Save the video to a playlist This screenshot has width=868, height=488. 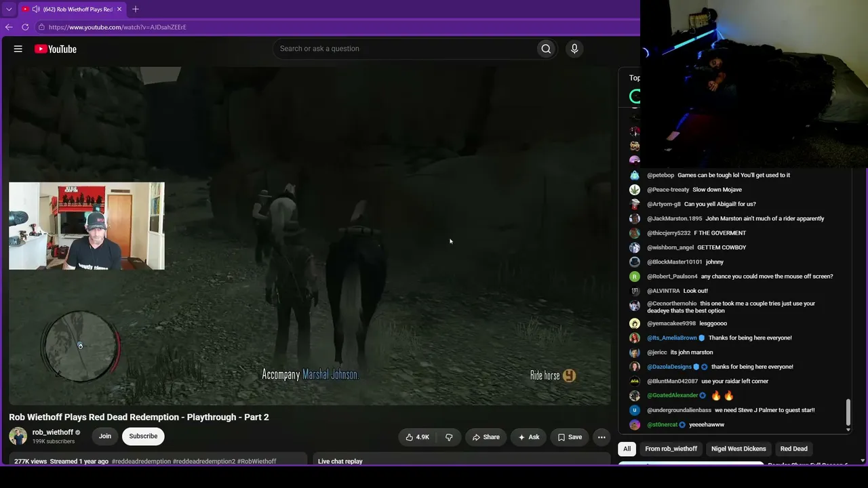(570, 437)
